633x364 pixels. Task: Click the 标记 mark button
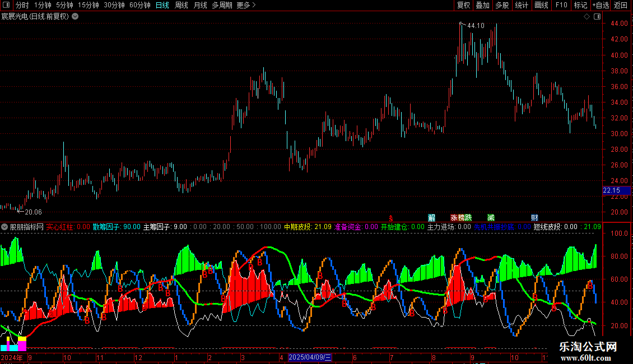pos(580,5)
